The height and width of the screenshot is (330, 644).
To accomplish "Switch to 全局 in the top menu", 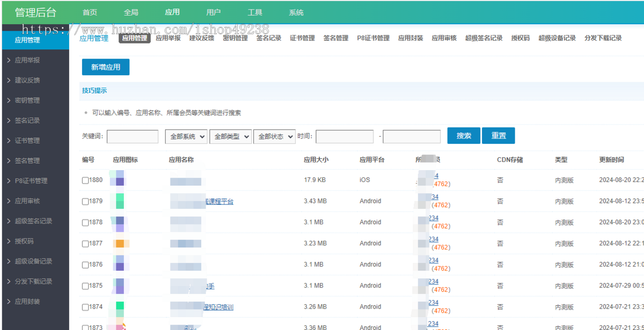I will 131,12.
